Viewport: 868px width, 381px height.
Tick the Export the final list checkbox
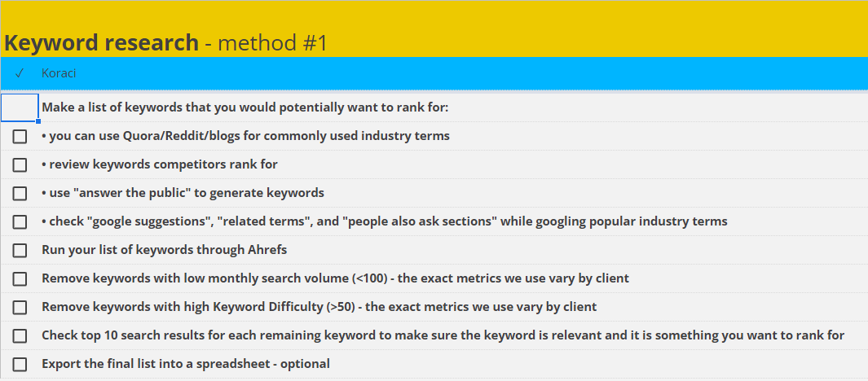click(20, 364)
